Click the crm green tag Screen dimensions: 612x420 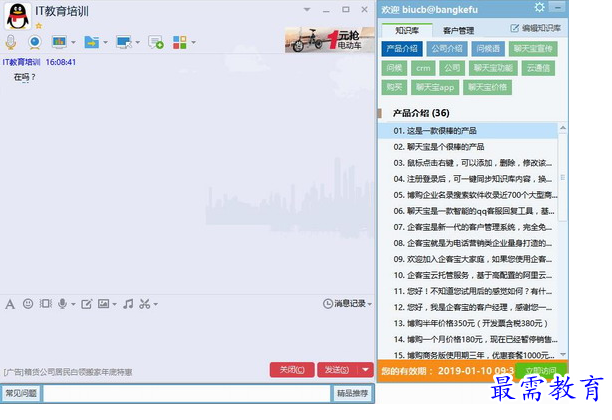pyautogui.click(x=423, y=68)
